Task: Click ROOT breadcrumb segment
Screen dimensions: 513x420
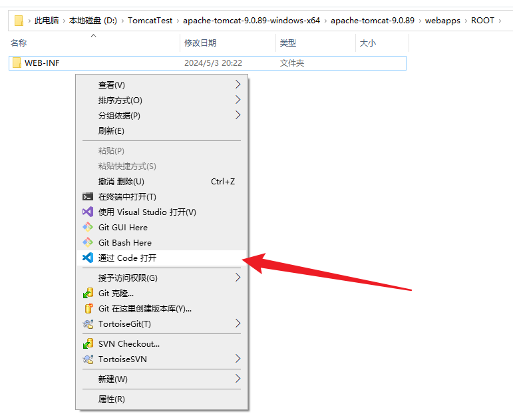Action: pyautogui.click(x=482, y=21)
